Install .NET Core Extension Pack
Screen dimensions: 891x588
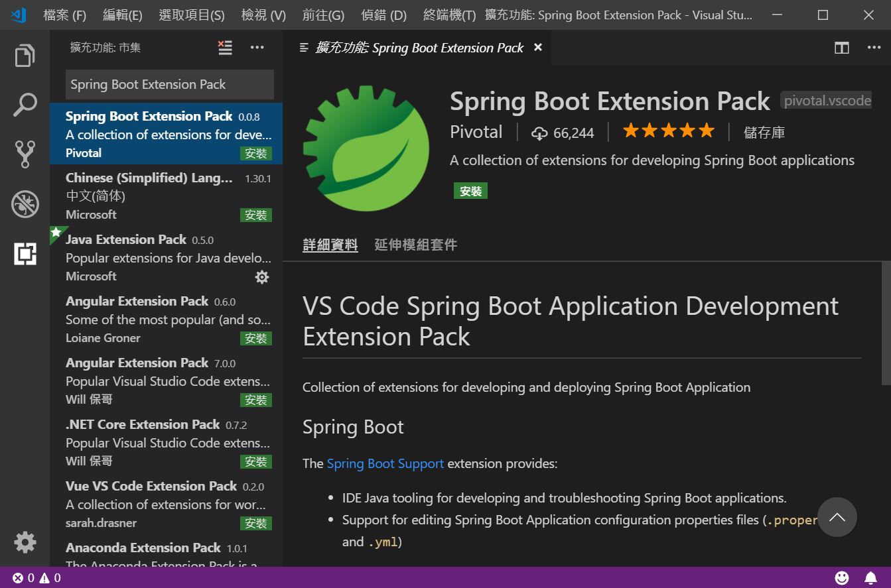pyautogui.click(x=256, y=462)
